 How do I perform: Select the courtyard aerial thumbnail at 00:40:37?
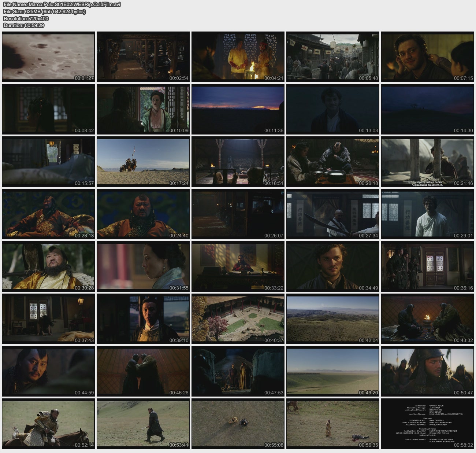coord(238,319)
